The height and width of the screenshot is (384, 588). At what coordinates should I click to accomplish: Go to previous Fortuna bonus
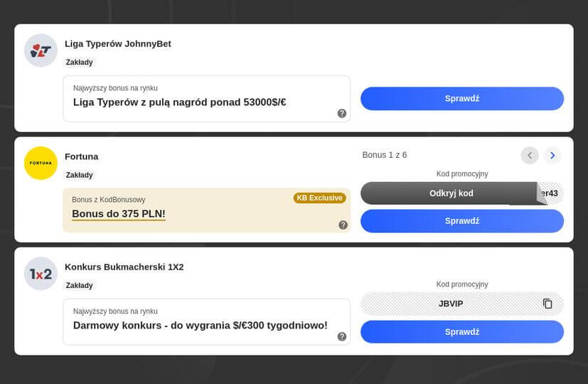pyautogui.click(x=530, y=155)
